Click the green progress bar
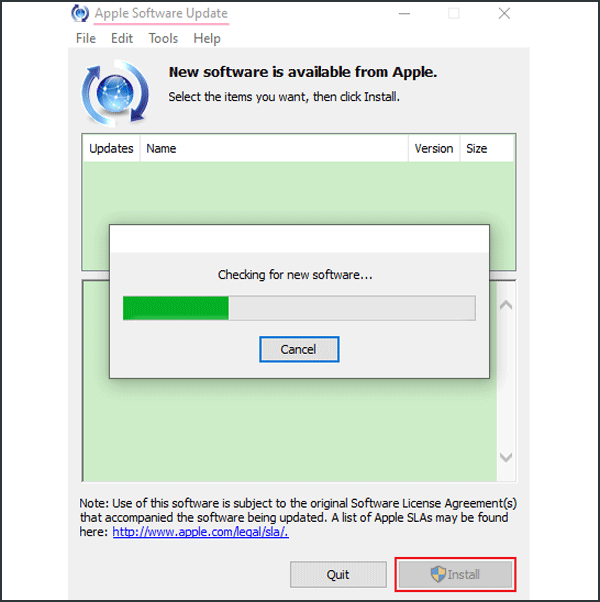 pos(299,308)
